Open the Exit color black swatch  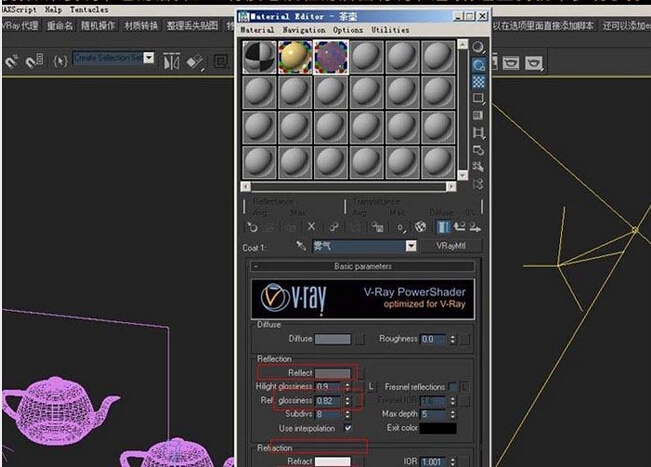click(x=438, y=428)
